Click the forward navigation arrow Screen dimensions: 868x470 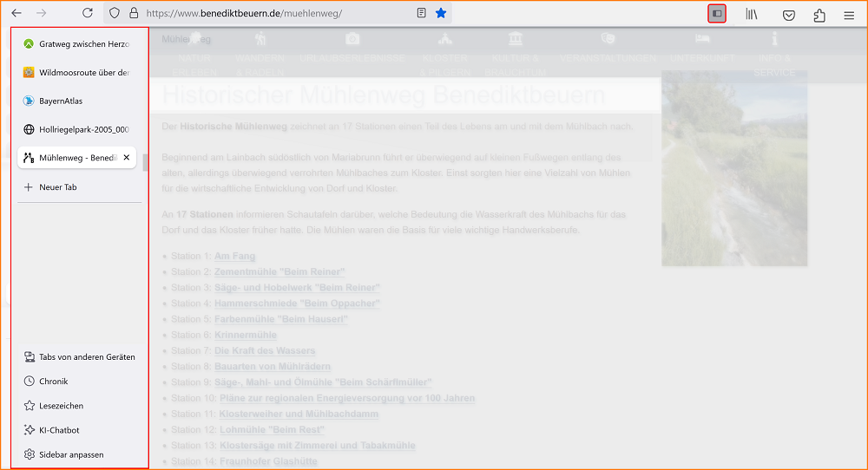pos(42,13)
